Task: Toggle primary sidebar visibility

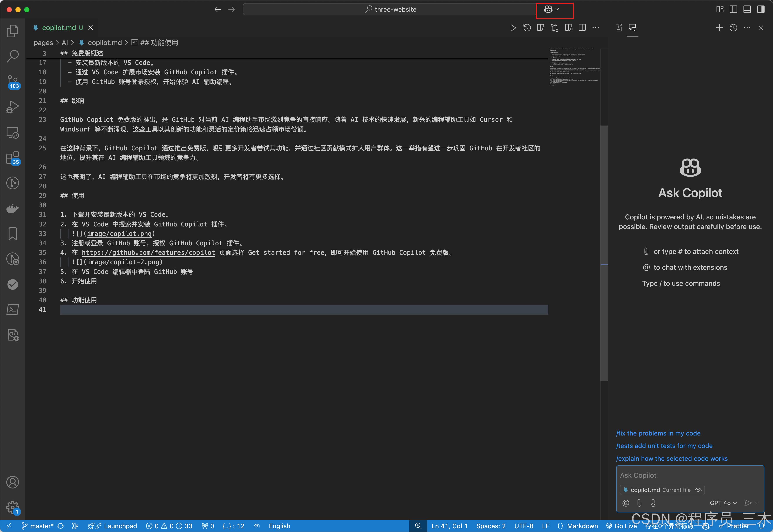Action: coord(733,9)
